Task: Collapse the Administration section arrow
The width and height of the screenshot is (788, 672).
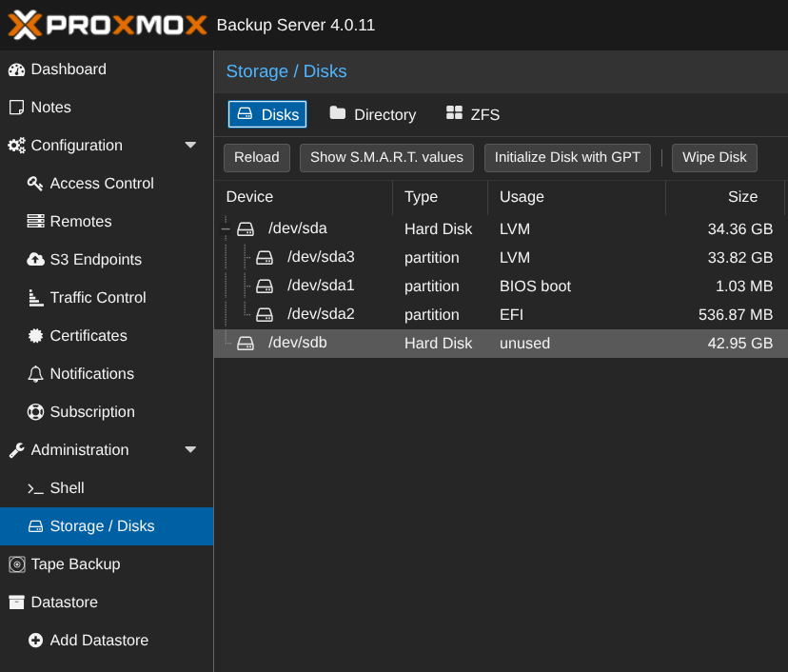Action: 190,450
